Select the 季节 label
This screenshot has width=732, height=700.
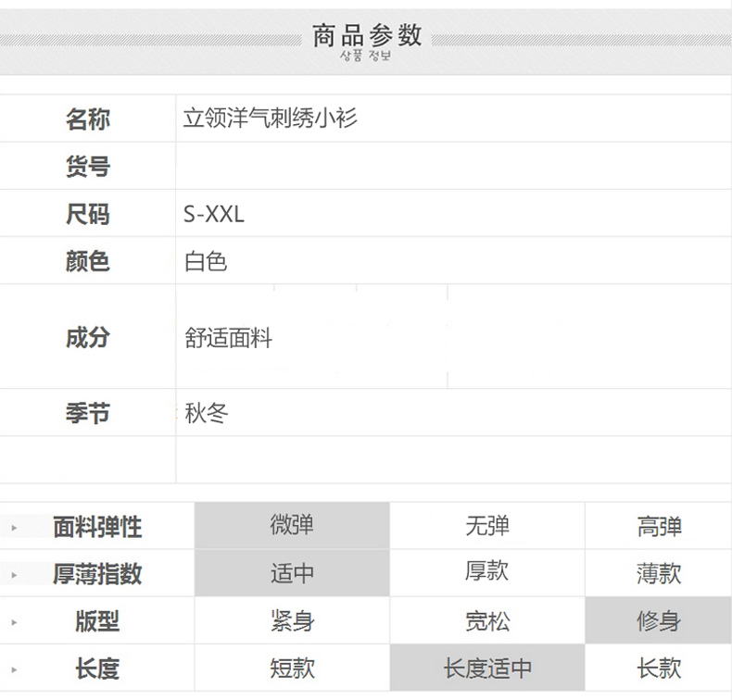click(x=88, y=413)
